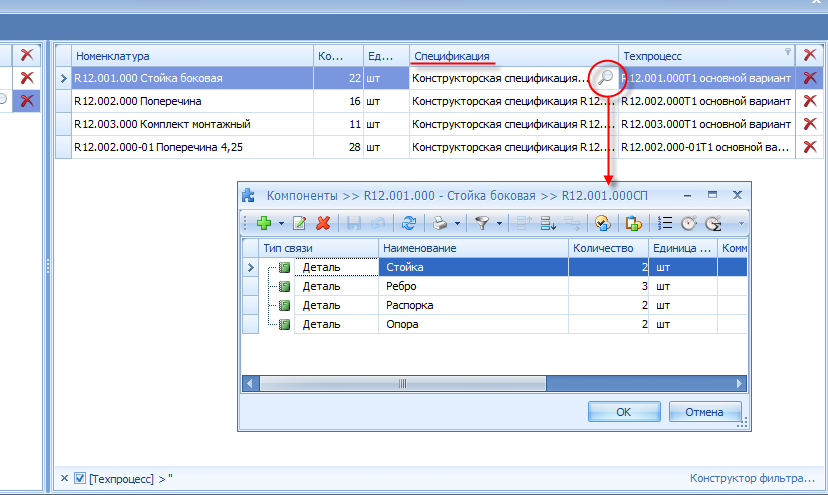Image resolution: width=828 pixels, height=495 pixels.
Task: Click the Filter funnel icon
Action: (482, 223)
